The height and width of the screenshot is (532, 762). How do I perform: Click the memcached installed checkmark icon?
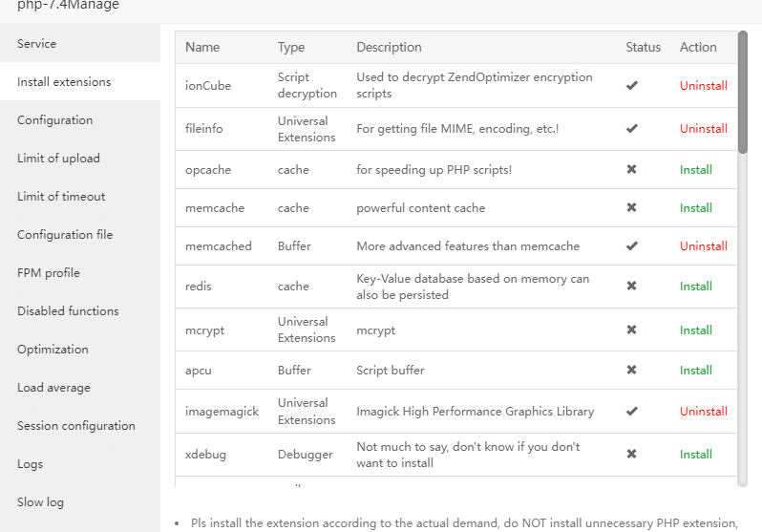point(631,246)
